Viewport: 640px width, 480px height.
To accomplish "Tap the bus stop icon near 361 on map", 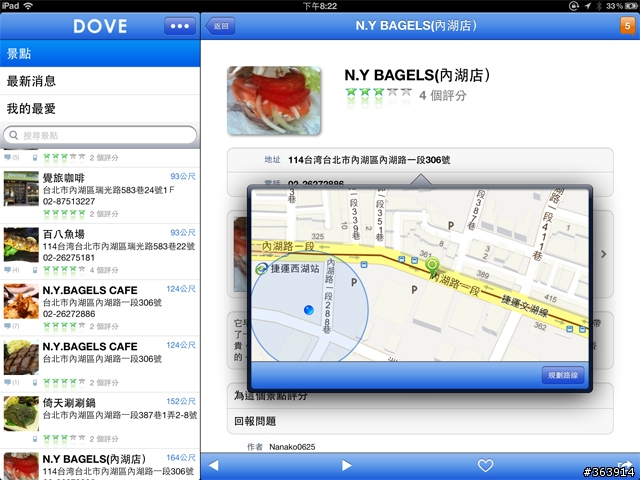I will [x=414, y=260].
